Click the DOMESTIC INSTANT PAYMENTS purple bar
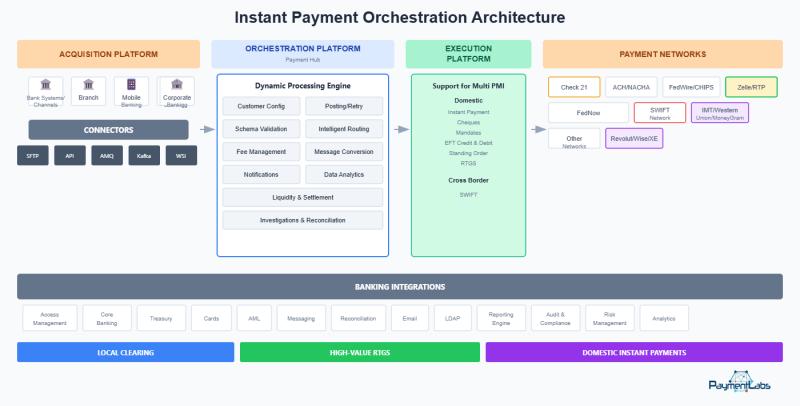This screenshot has height=406, width=800. [634, 352]
